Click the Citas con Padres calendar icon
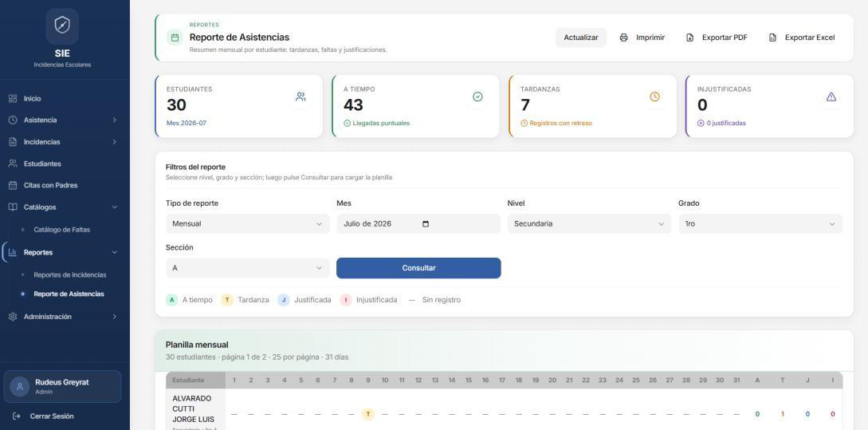 coord(13,185)
